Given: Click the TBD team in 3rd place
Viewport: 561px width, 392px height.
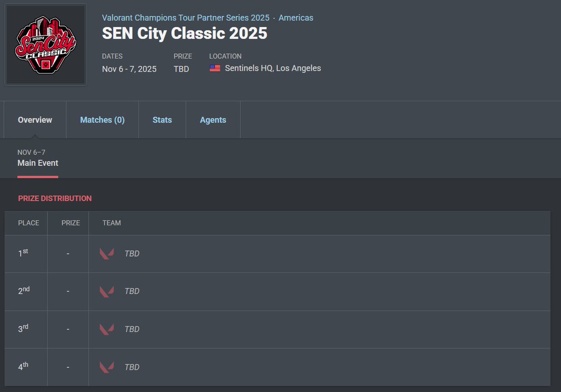Looking at the screenshot, I should [x=132, y=329].
